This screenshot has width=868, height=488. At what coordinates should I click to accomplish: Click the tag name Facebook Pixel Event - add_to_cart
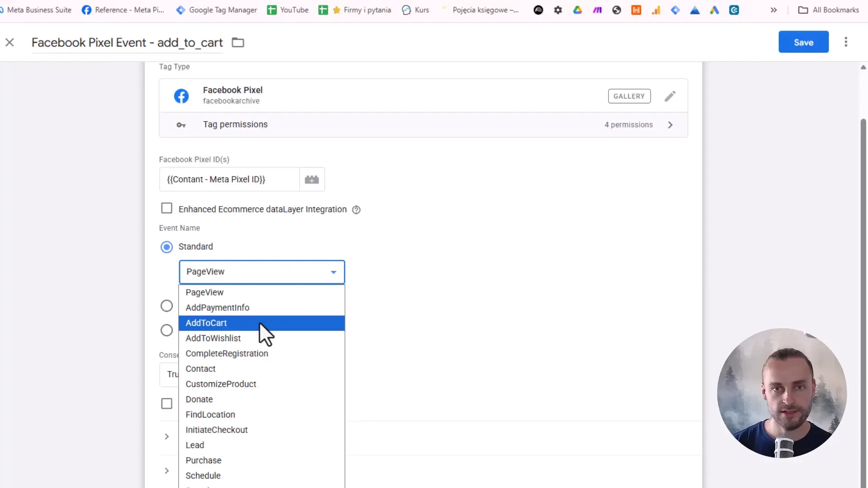tap(127, 42)
